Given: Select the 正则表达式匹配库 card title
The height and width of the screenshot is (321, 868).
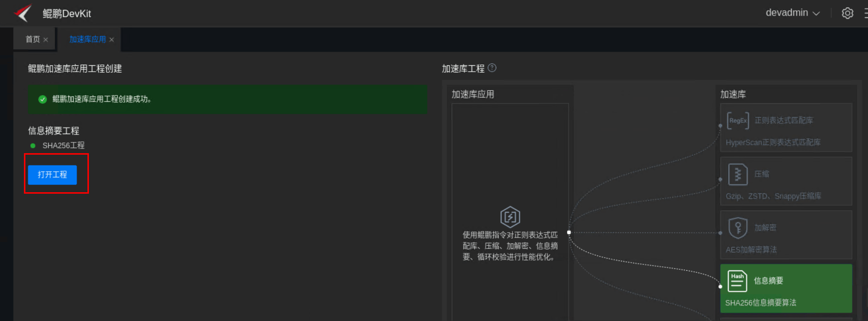Looking at the screenshot, I should click(783, 120).
